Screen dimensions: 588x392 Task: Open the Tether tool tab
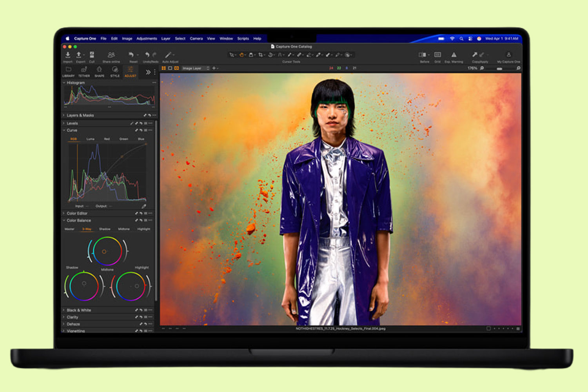[84, 71]
